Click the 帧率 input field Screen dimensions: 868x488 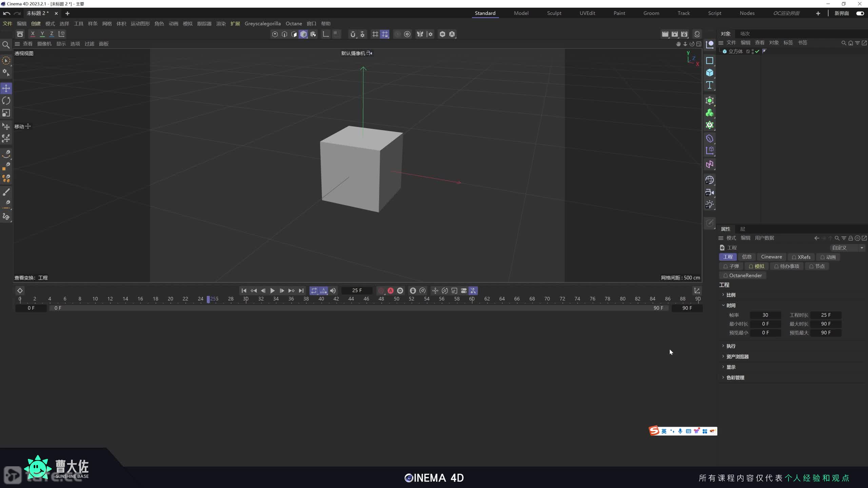click(765, 315)
